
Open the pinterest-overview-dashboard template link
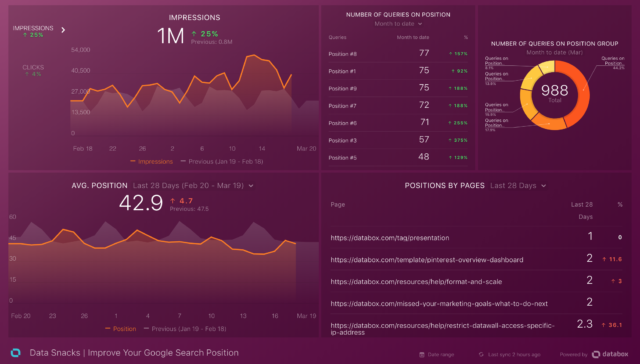[x=427, y=260]
